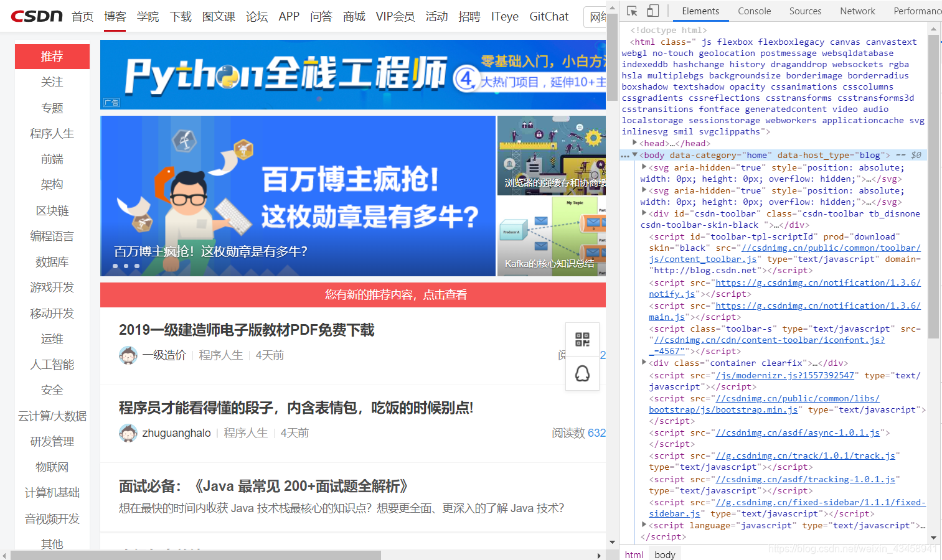Select the 人工智能 sidebar category
This screenshot has height=560, width=942.
(52, 365)
